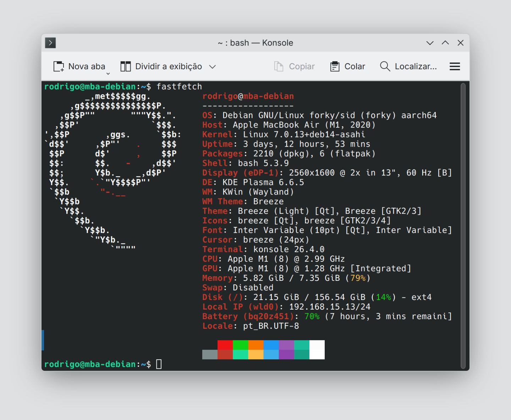The image size is (511, 420).
Task: Click the grey palette block
Action: 210,354
